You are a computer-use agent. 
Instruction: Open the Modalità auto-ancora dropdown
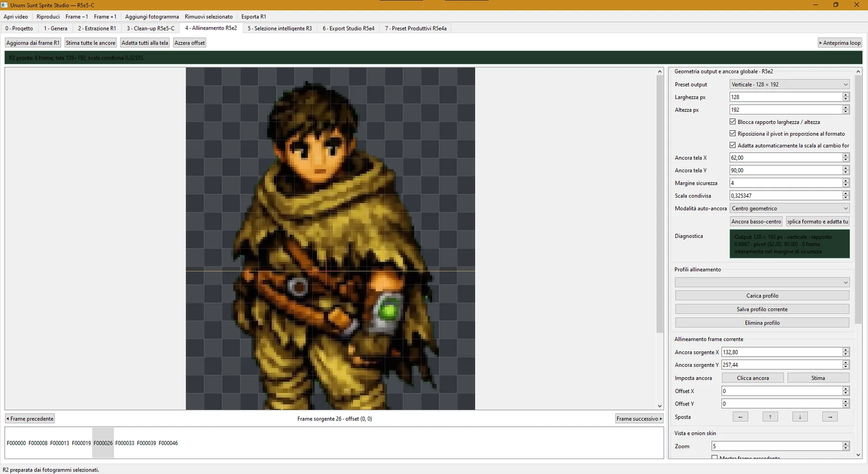point(789,209)
